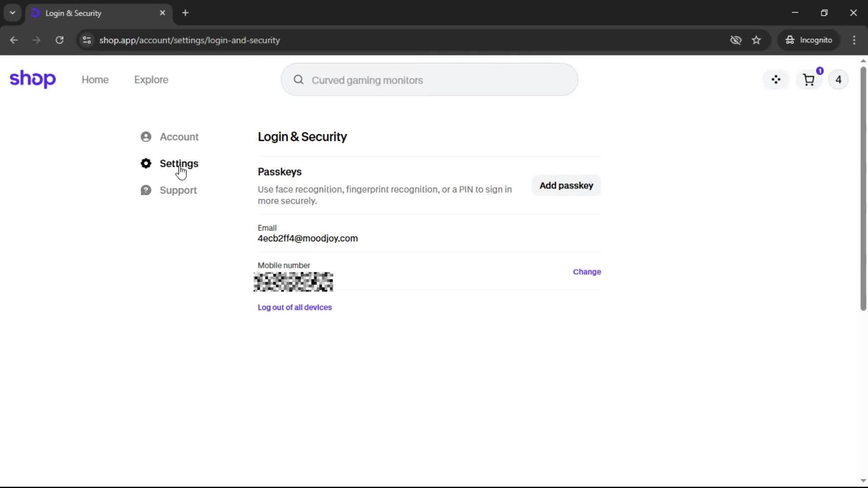Click the third-party cookies blocked eye icon

[x=736, y=40]
